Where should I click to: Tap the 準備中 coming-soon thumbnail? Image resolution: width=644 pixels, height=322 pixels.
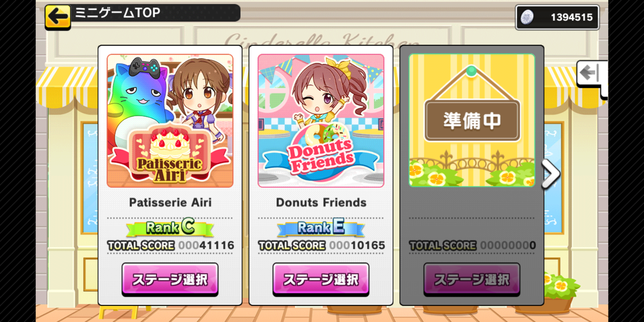pos(472,121)
